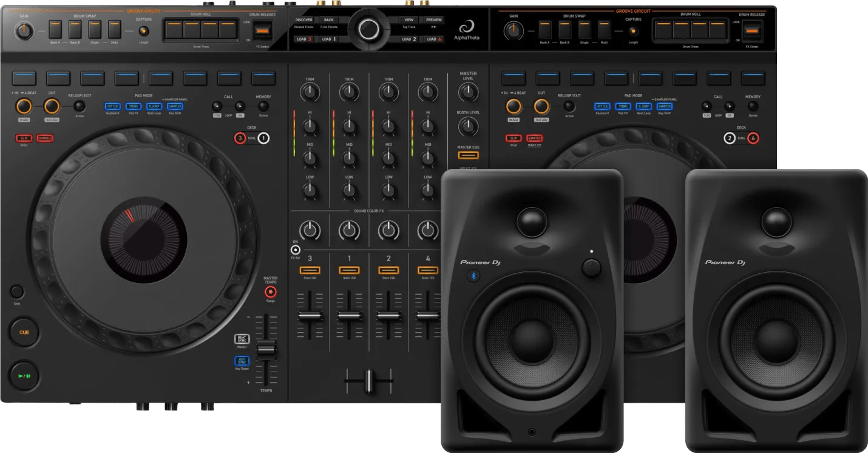Viewport: 868px width, 453px height.
Task: Click the crossfader handle
Action: point(368,381)
